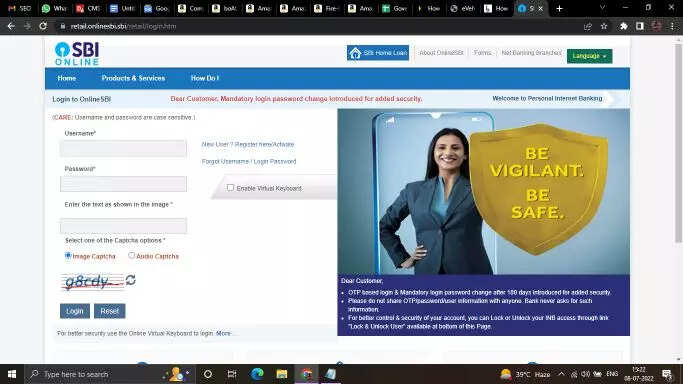Switch to the eVeh tab
This screenshot has width=683, height=384.
[x=463, y=8]
